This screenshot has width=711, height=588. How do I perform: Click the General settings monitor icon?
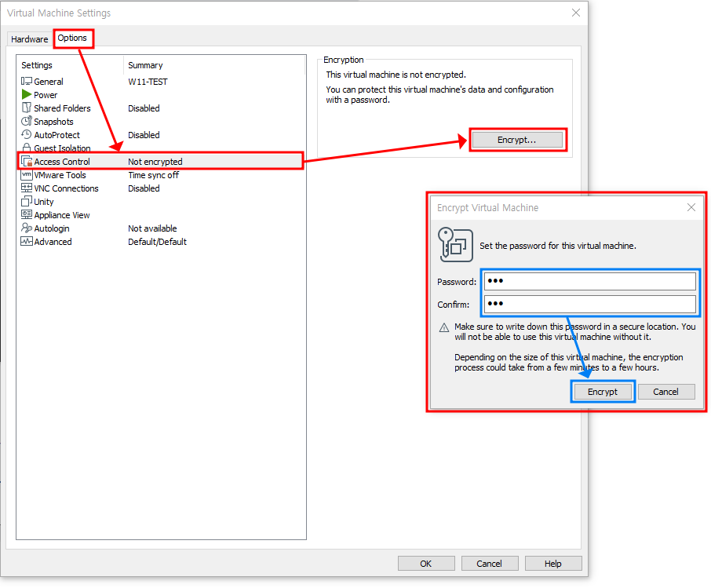[x=27, y=81]
